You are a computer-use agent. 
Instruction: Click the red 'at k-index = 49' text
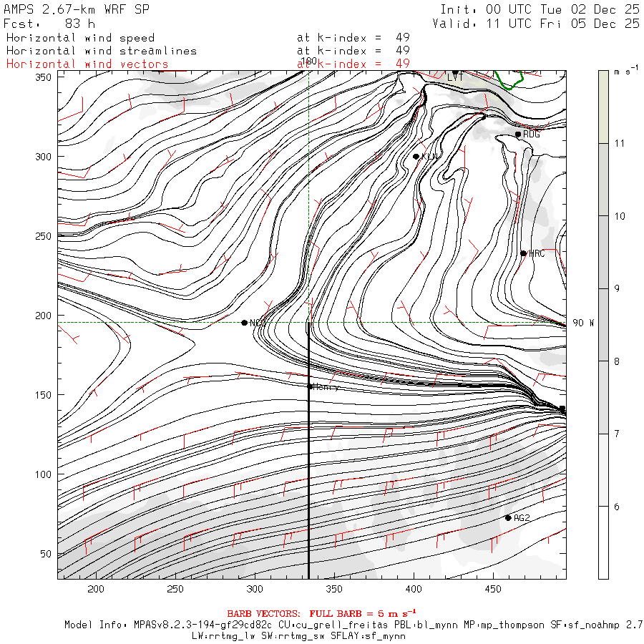(353, 64)
